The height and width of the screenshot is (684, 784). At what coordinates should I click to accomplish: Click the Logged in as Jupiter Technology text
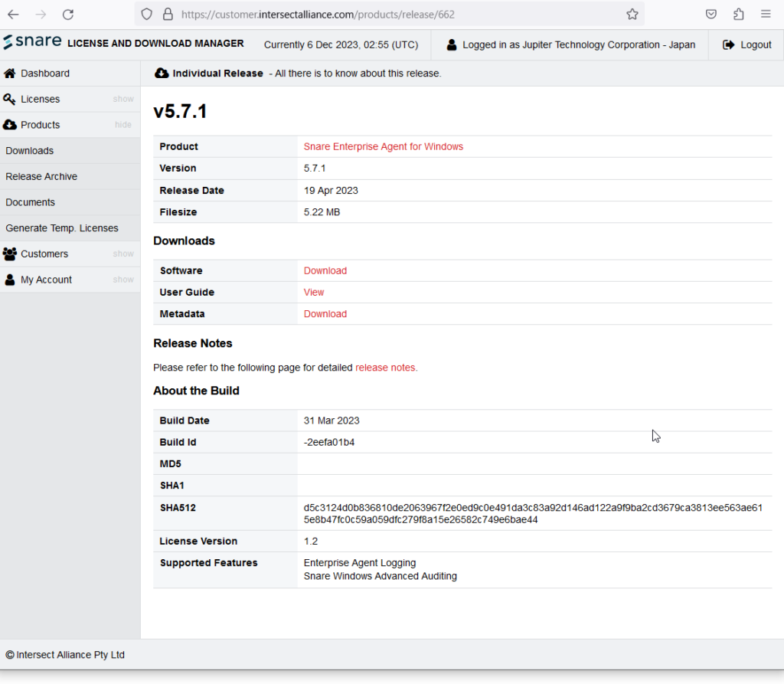point(579,45)
